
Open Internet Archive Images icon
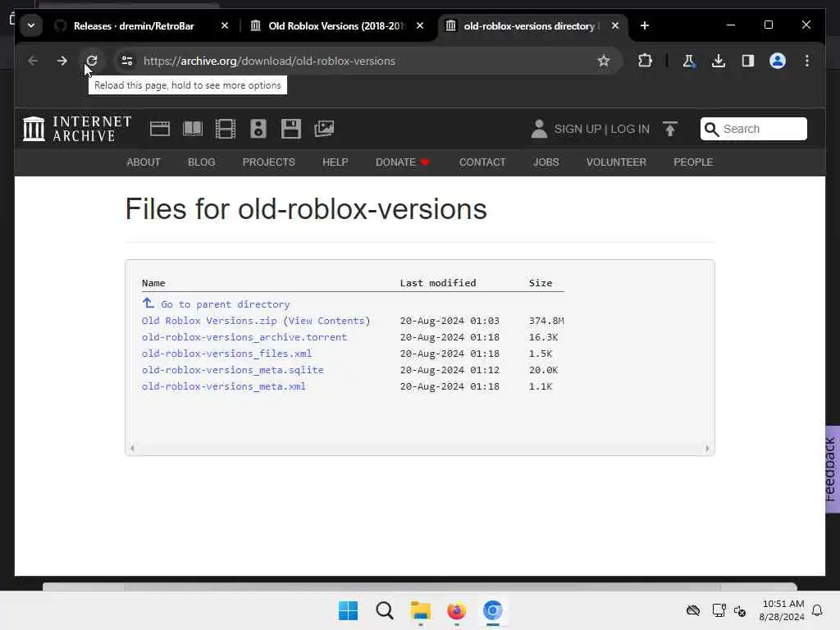[x=324, y=129]
